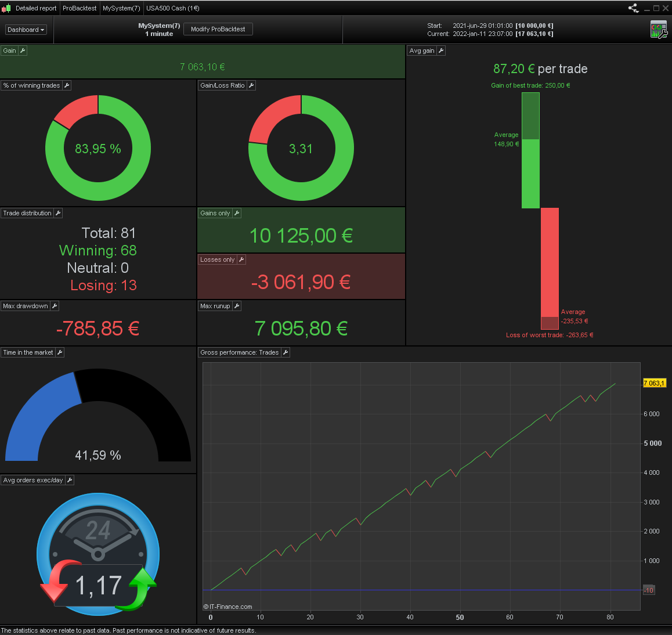
Task: Click the blue time in market gauge
Action: pyautogui.click(x=44, y=416)
